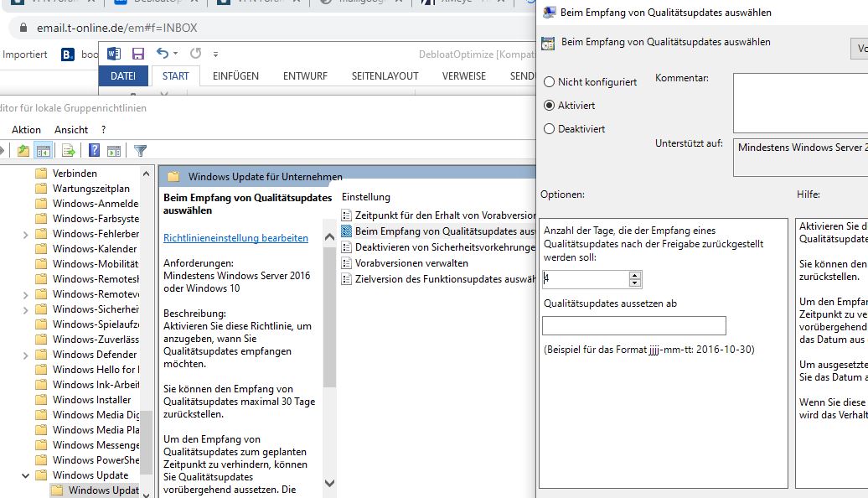Decrease deferral days with spinner down arrow

point(635,283)
